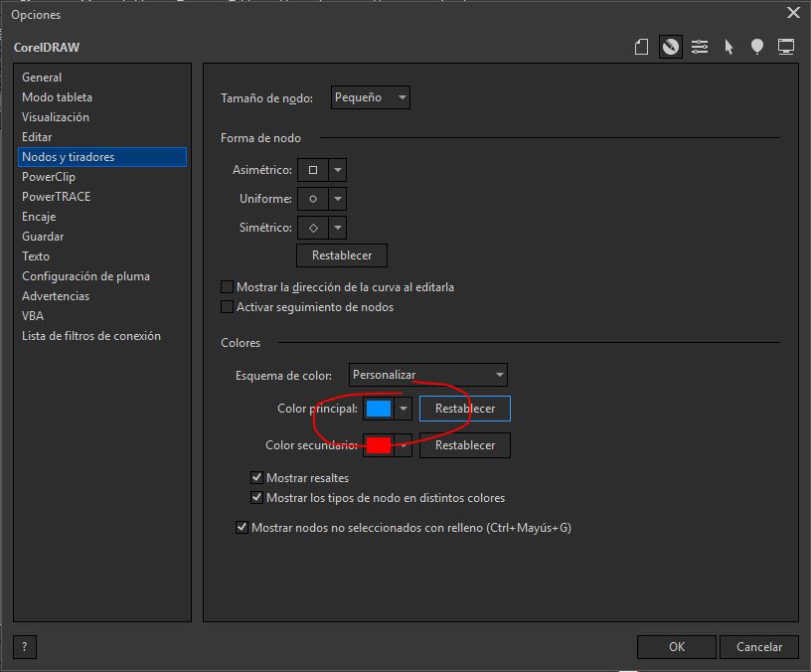
Task: Uncheck Mostrar los tipos de nodo colores
Action: point(256,497)
